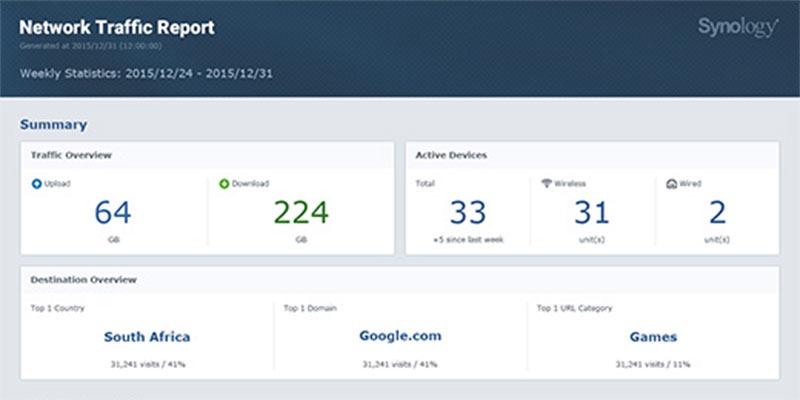Click the unit(s) label under 31

pos(592,239)
